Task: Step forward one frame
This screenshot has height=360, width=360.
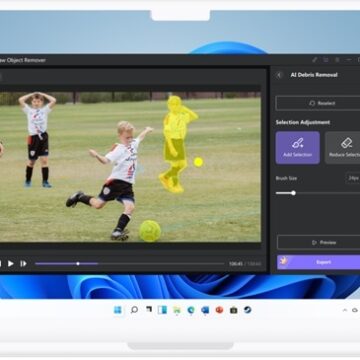Action: coord(23,264)
